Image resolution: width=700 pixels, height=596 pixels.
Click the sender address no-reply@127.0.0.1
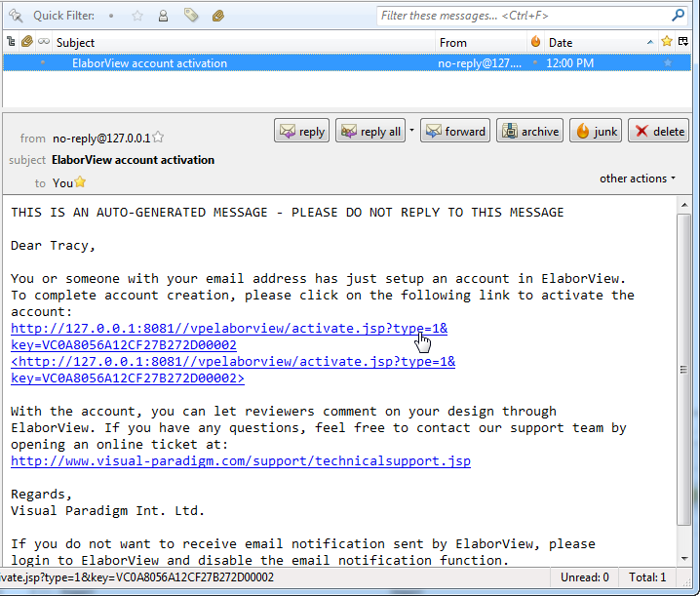click(x=101, y=139)
